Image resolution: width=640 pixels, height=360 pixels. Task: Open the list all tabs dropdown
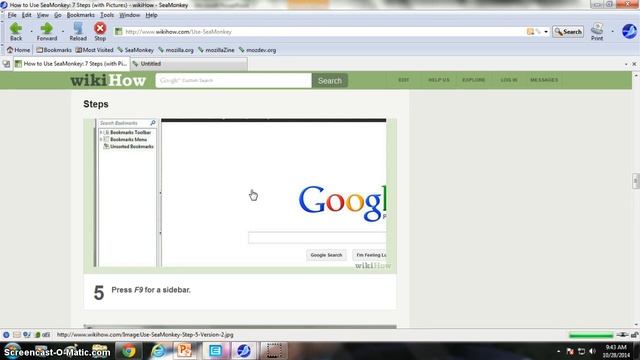pos(626,64)
